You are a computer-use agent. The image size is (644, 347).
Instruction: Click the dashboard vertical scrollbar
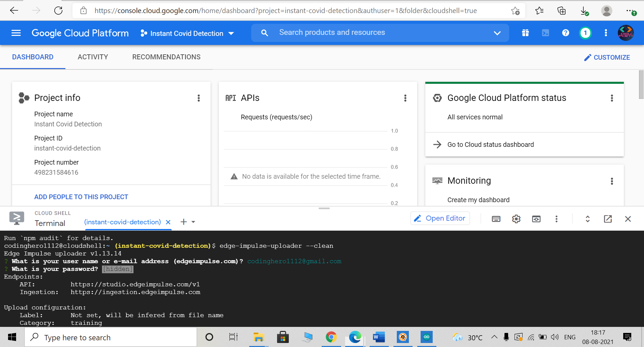(x=641, y=84)
